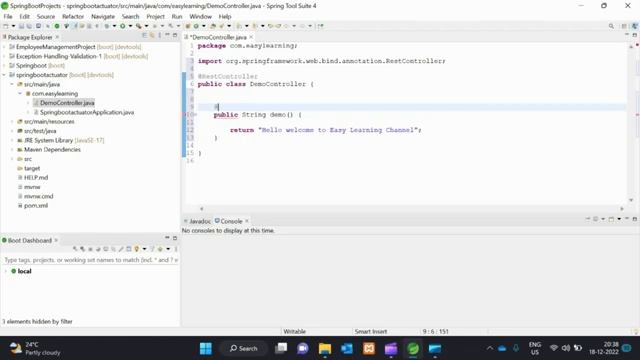Viewport: 640px width, 360px height.
Task: Expand the EmployeeManagementProject project
Action: click(4, 47)
